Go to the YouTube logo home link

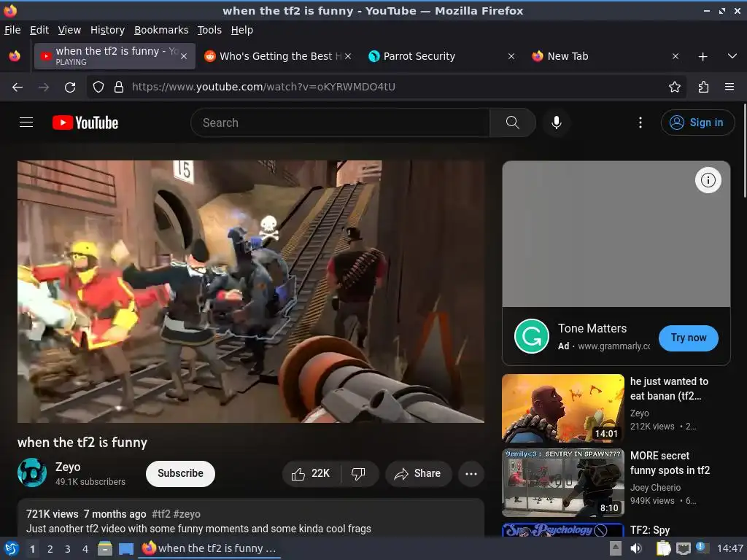pyautogui.click(x=85, y=122)
